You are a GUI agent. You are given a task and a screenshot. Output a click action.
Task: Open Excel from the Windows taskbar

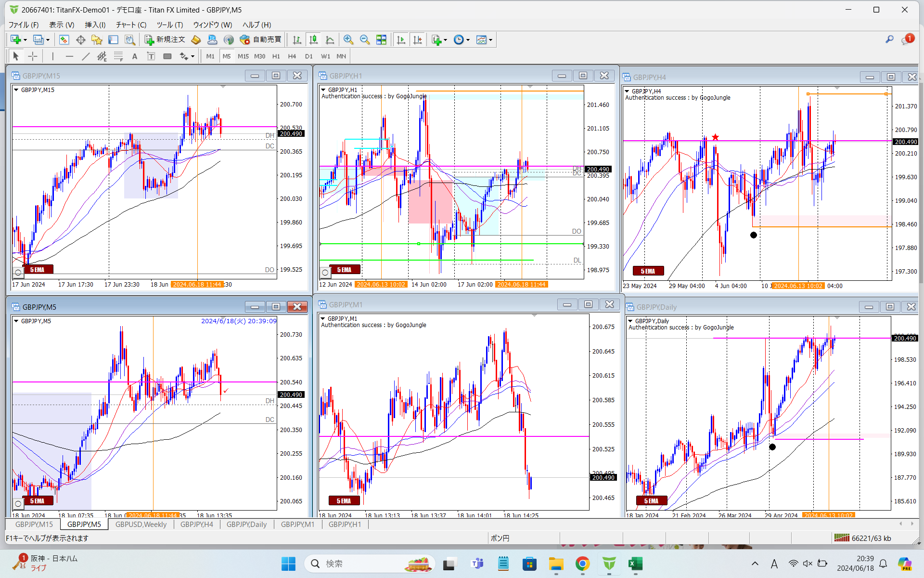(635, 564)
